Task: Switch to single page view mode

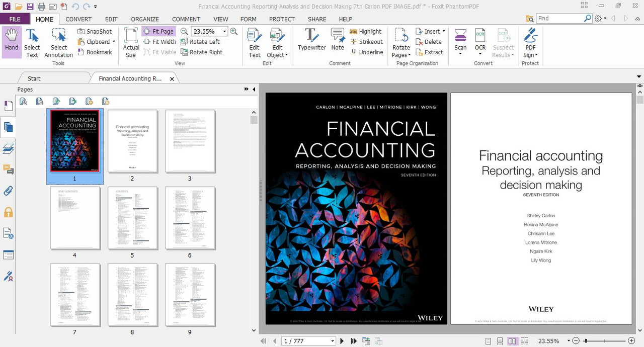Action: 488,341
